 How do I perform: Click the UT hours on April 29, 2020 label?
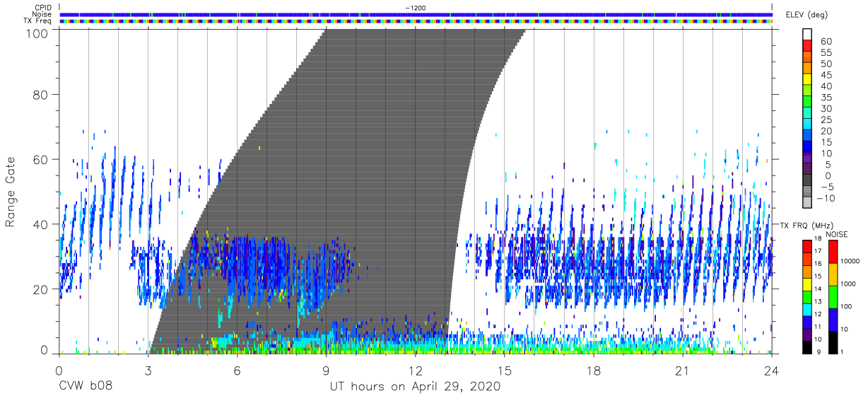click(415, 386)
